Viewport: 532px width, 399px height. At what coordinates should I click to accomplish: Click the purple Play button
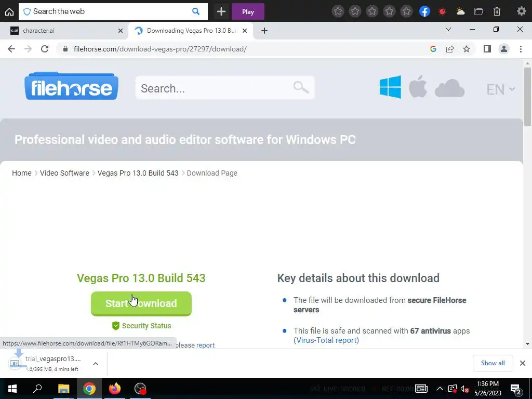pos(248,11)
